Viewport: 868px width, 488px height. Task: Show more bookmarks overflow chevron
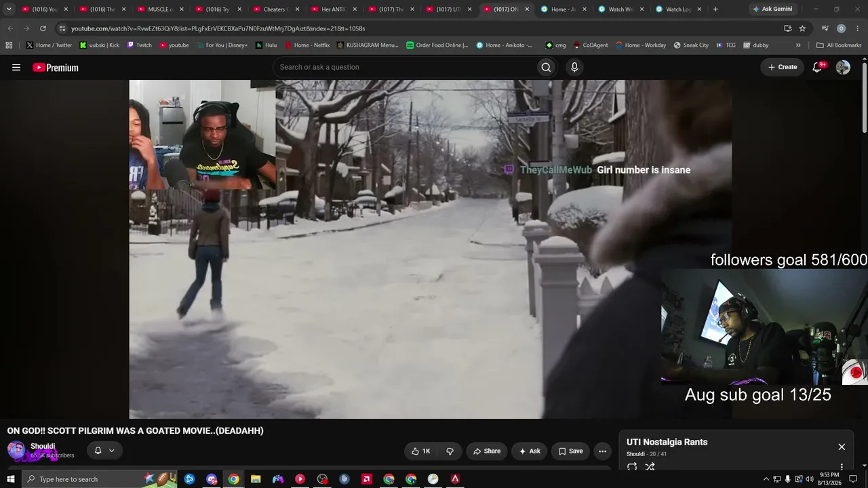pyautogui.click(x=798, y=45)
